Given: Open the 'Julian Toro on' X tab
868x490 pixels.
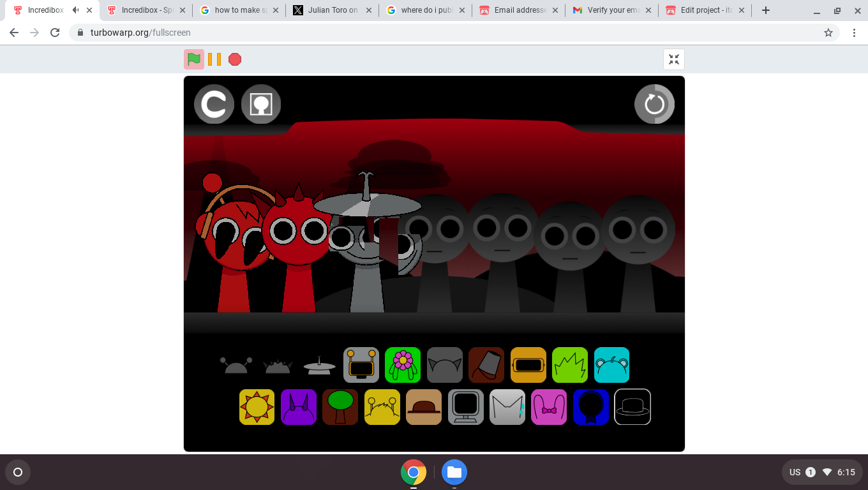Looking at the screenshot, I should tap(333, 10).
